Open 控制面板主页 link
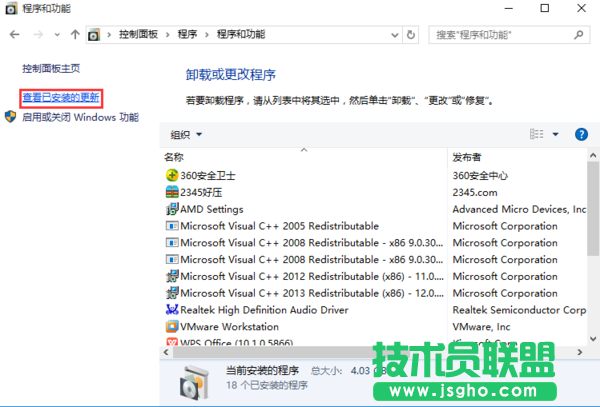The image size is (600, 407). [x=51, y=68]
